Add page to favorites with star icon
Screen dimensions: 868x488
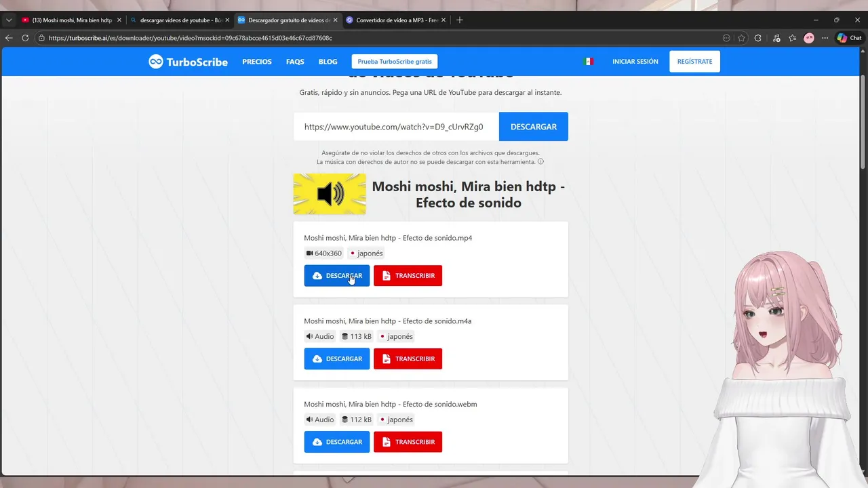(741, 38)
